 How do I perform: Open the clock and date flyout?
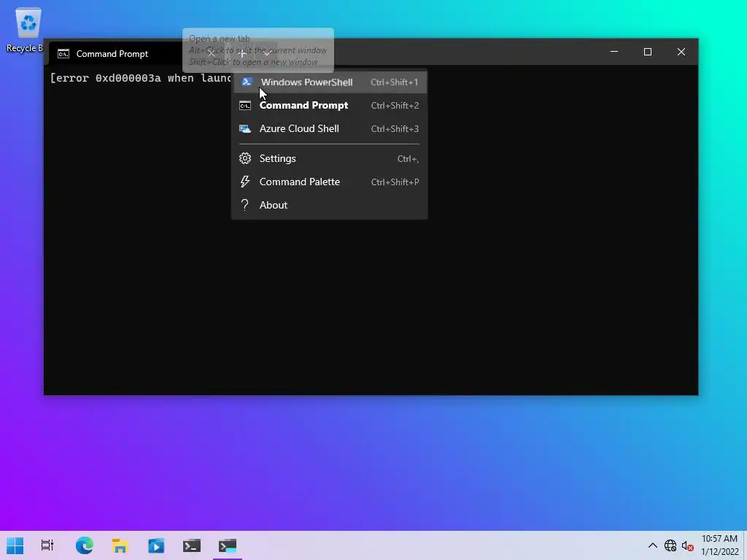(719, 545)
